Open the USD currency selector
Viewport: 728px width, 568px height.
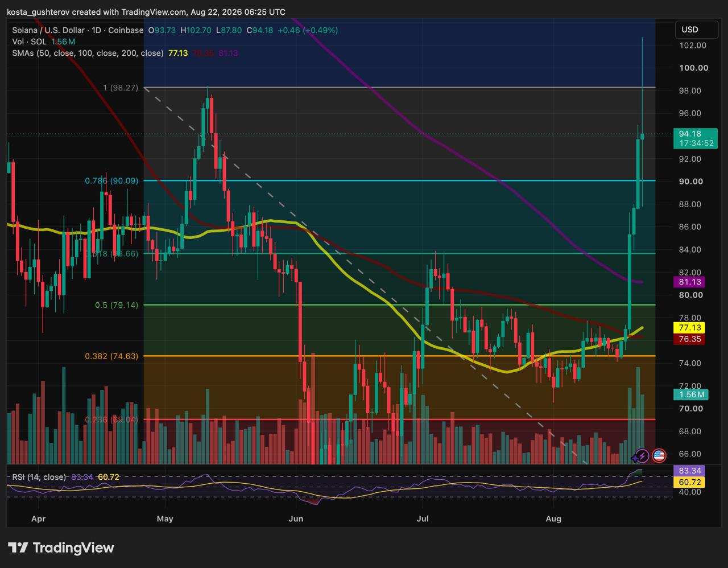coord(690,30)
